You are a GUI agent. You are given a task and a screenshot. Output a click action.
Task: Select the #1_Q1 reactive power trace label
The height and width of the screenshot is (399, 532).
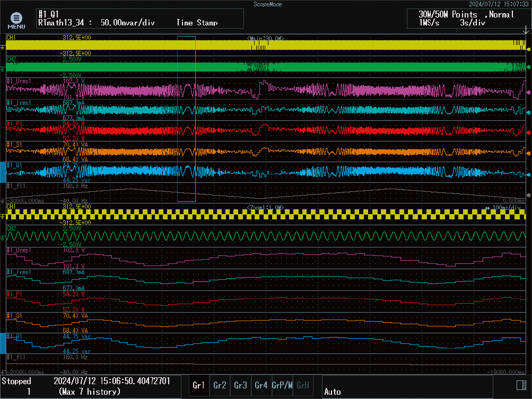(15, 164)
